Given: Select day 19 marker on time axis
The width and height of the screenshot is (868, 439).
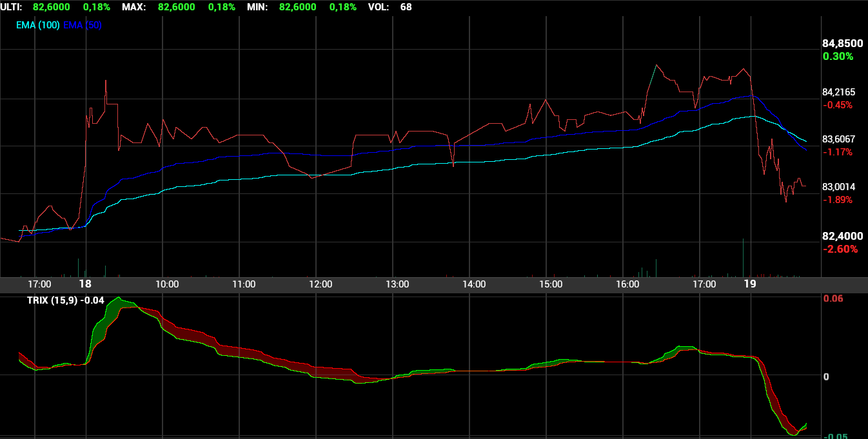Looking at the screenshot, I should pos(750,284).
